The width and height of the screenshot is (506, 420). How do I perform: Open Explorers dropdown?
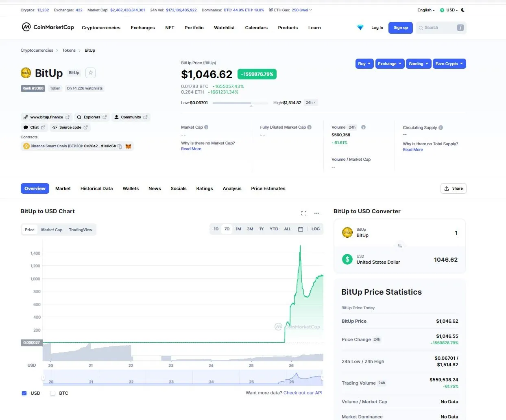(92, 117)
